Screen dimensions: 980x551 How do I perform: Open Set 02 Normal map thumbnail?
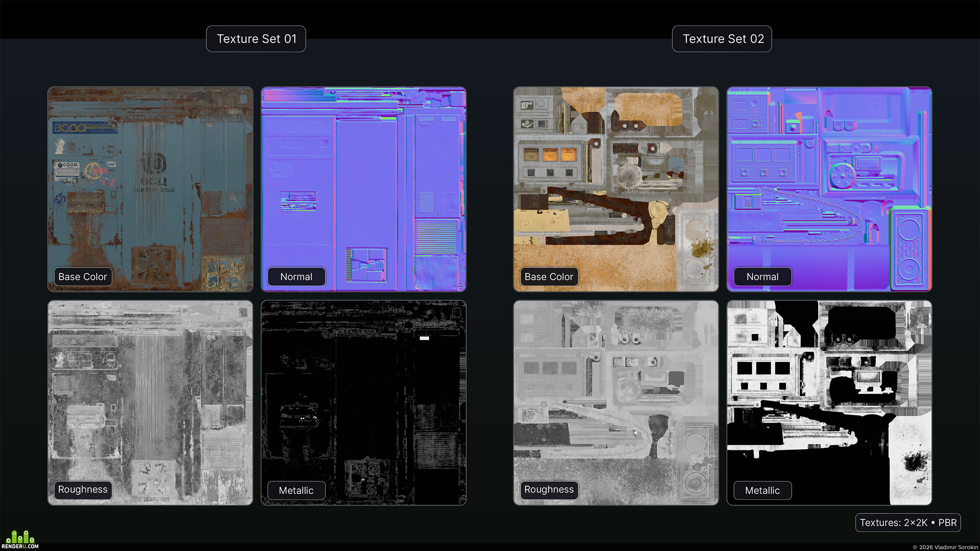829,189
